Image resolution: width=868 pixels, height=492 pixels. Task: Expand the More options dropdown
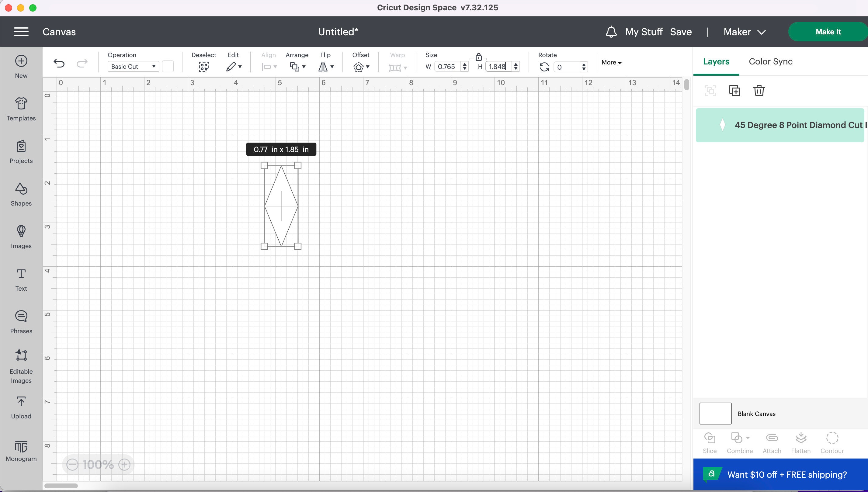611,62
